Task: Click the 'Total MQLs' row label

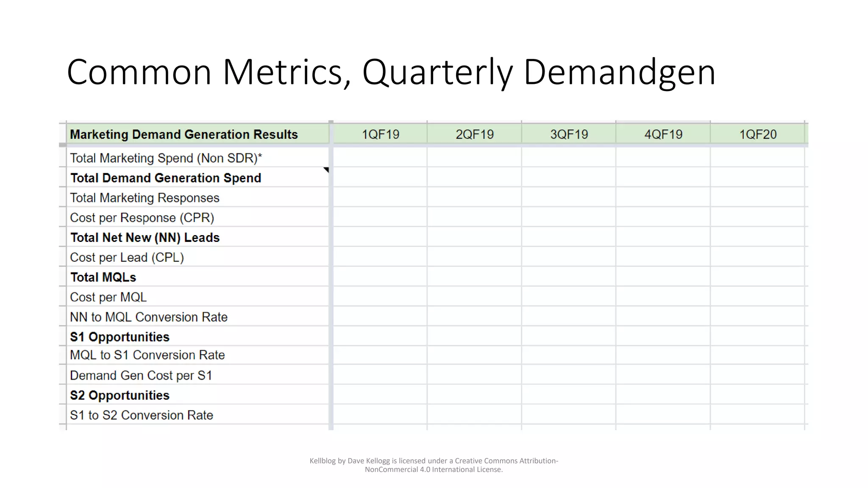Action: (x=103, y=277)
